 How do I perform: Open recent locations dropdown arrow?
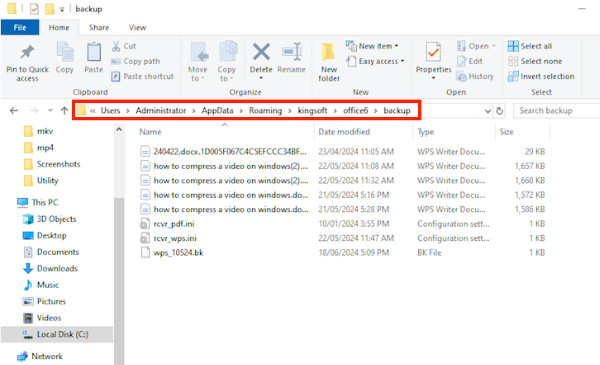50,111
